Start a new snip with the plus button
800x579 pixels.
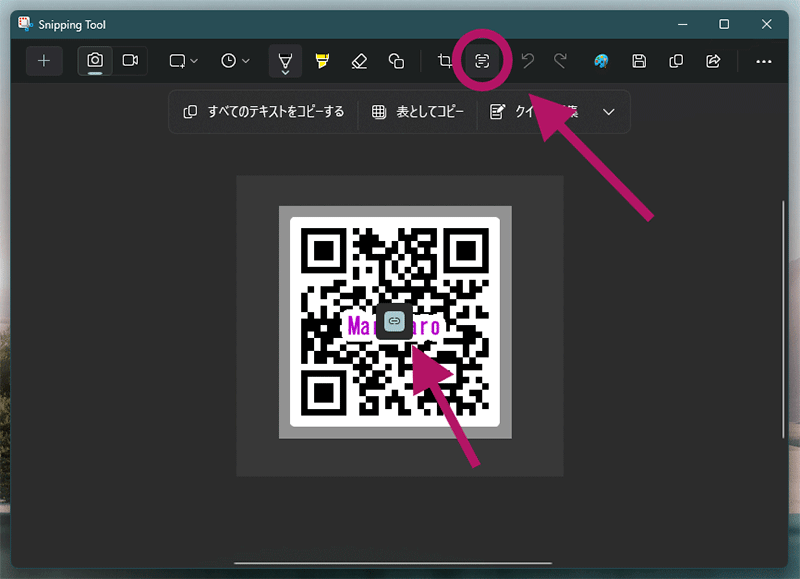[x=44, y=61]
